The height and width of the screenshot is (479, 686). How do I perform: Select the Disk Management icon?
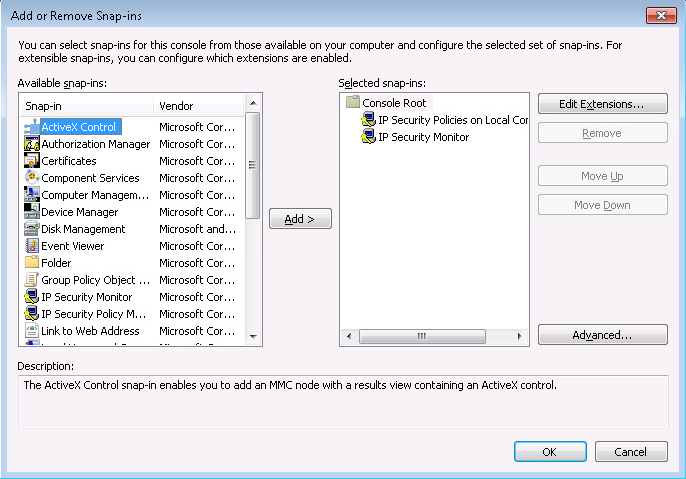point(31,229)
